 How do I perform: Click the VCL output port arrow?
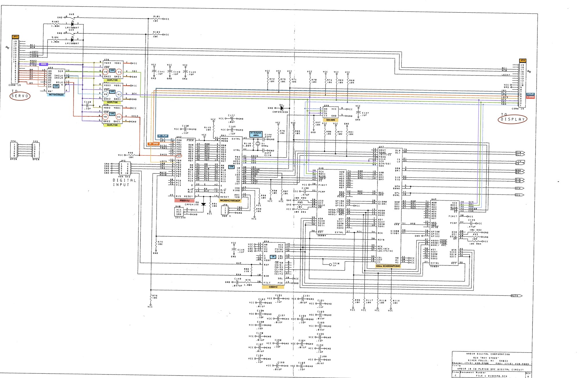(520, 195)
